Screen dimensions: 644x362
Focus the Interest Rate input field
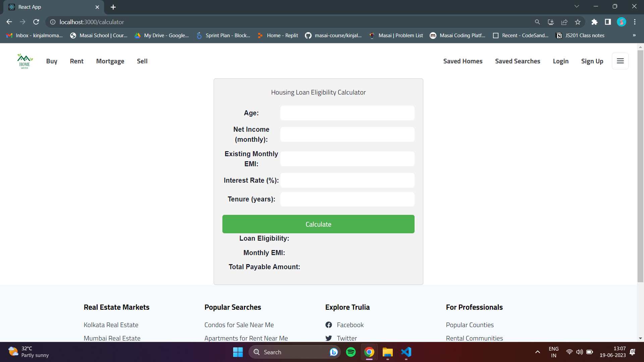tap(347, 180)
